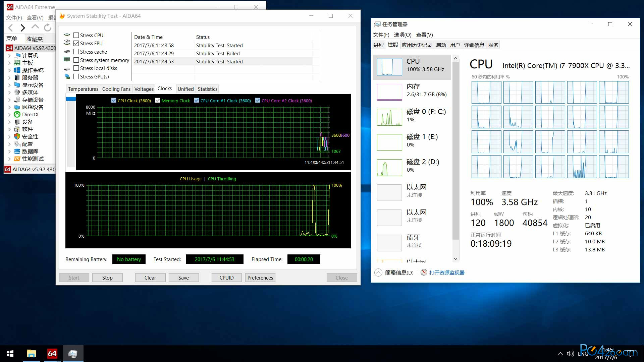The width and height of the screenshot is (644, 362).
Task: Select the 多媒体 multimedia icon in tree
Action: pos(17,92)
